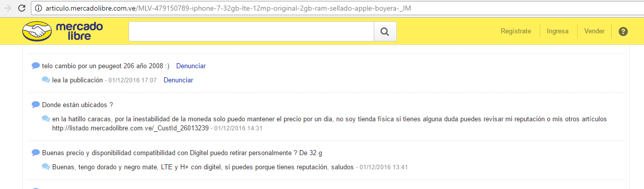Click the question 'telo cambio por un peugeot 206'
The height and width of the screenshot is (189, 644).
(106, 66)
